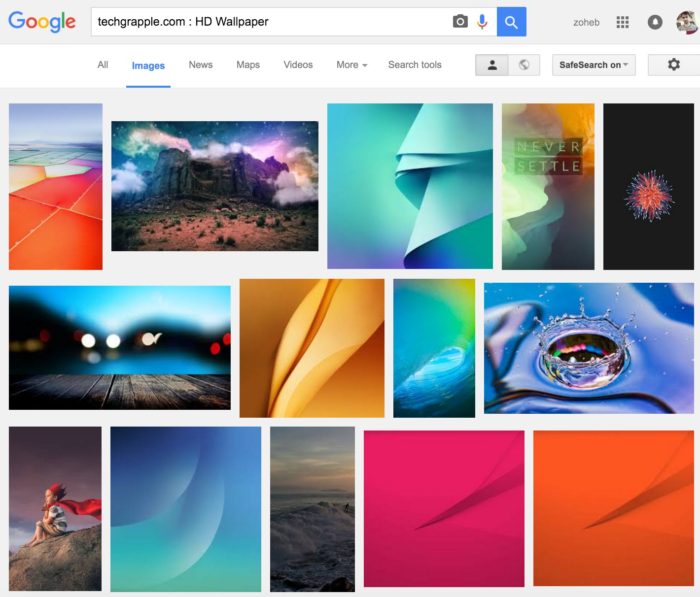700x597 pixels.
Task: Click the voice search microphone icon
Action: (483, 22)
